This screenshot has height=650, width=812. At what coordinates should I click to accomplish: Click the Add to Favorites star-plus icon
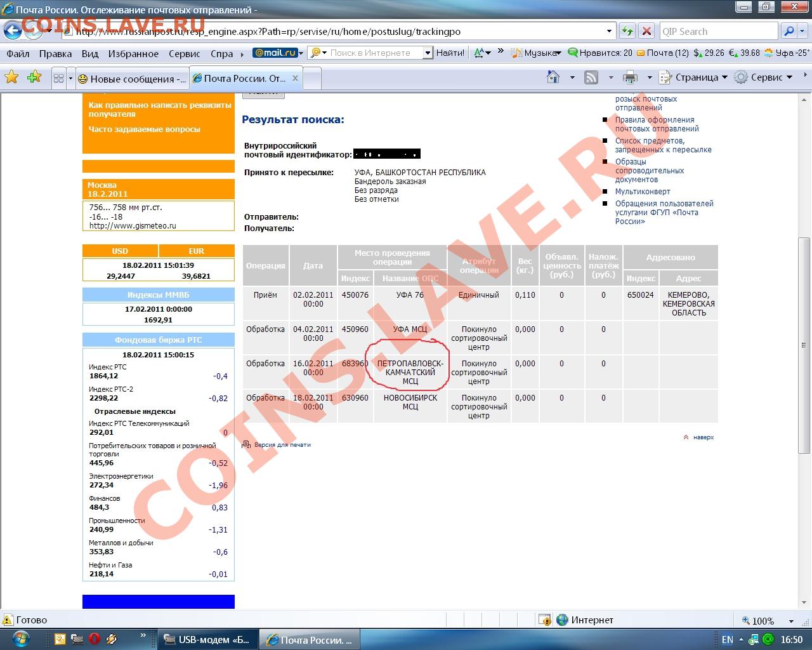click(34, 77)
